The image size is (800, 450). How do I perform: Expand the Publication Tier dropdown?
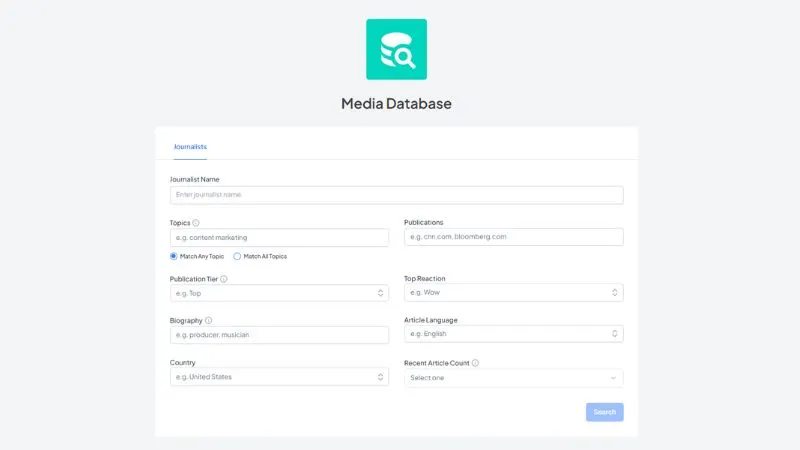click(x=279, y=293)
